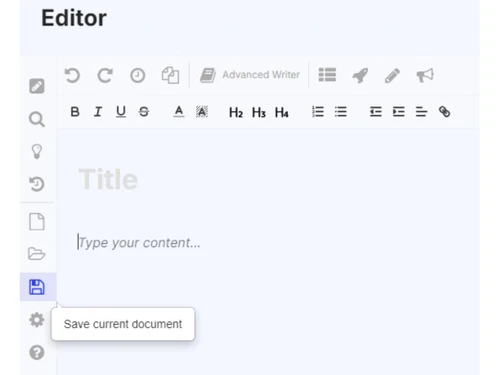The image size is (500, 375).
Task: Click the rocket icon
Action: 360,75
